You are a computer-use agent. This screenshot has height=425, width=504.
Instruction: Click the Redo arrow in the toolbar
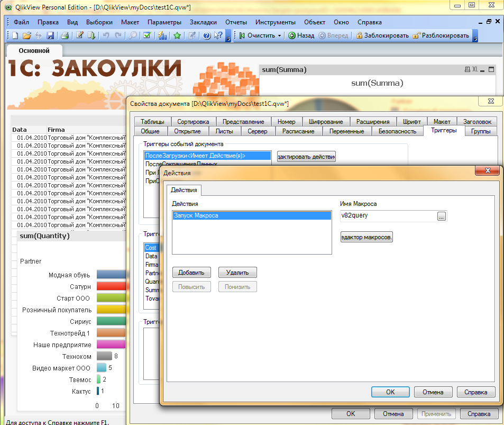click(x=118, y=35)
